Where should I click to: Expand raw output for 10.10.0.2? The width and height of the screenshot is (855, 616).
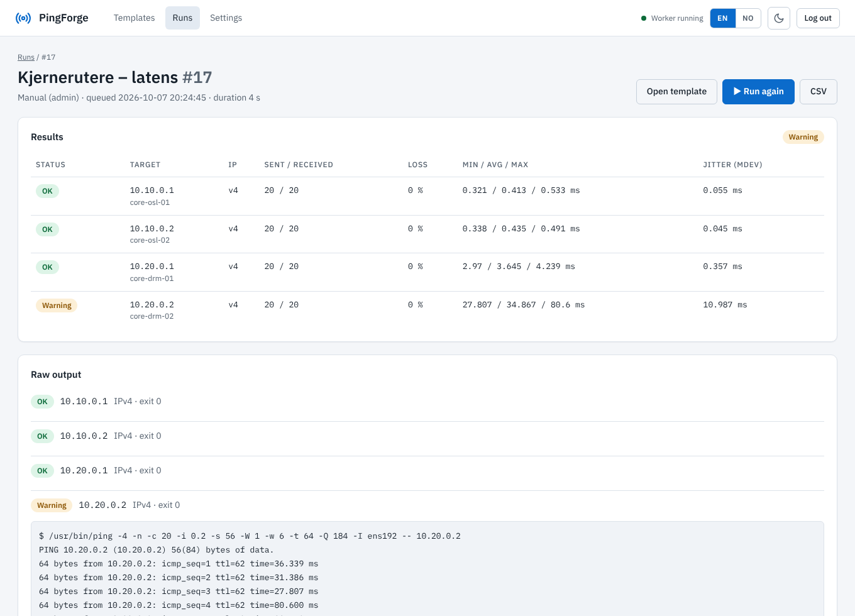[x=427, y=436]
